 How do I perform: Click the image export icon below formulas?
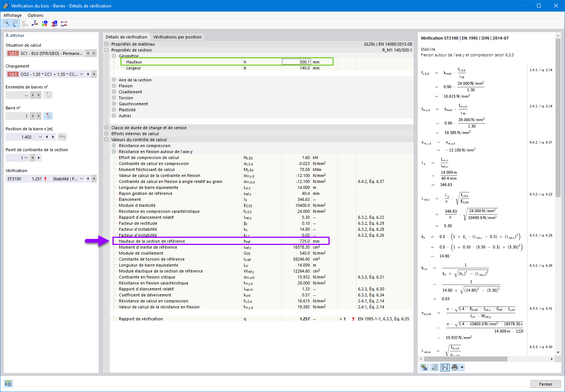(424, 368)
